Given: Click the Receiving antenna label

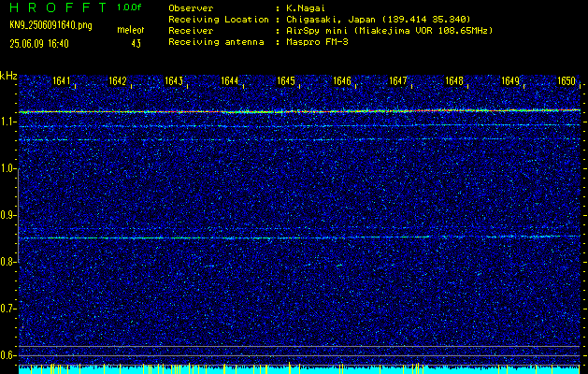Looking at the screenshot, I should [x=216, y=42].
